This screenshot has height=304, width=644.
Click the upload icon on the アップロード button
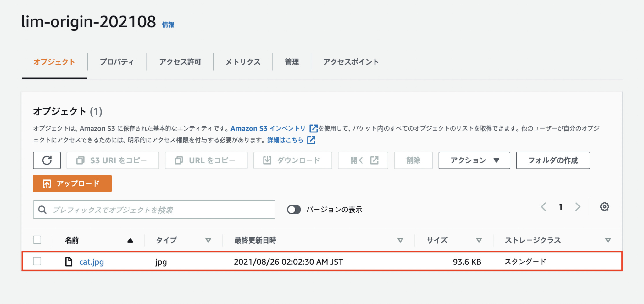point(47,183)
